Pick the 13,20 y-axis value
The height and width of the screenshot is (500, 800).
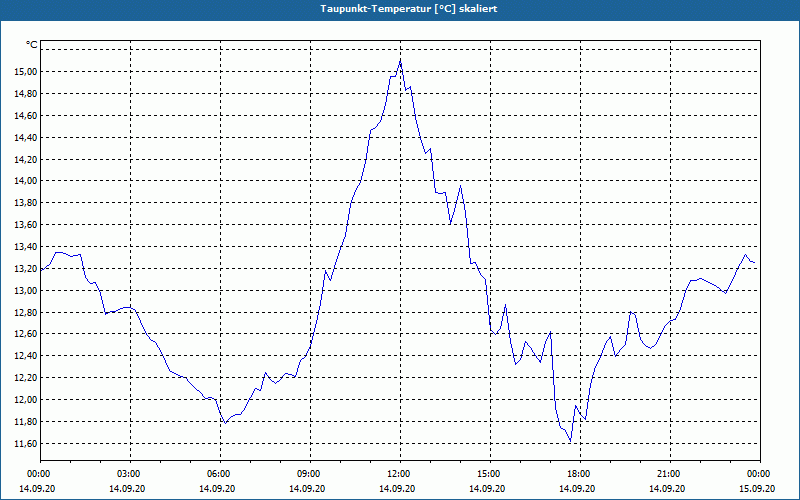pos(27,269)
